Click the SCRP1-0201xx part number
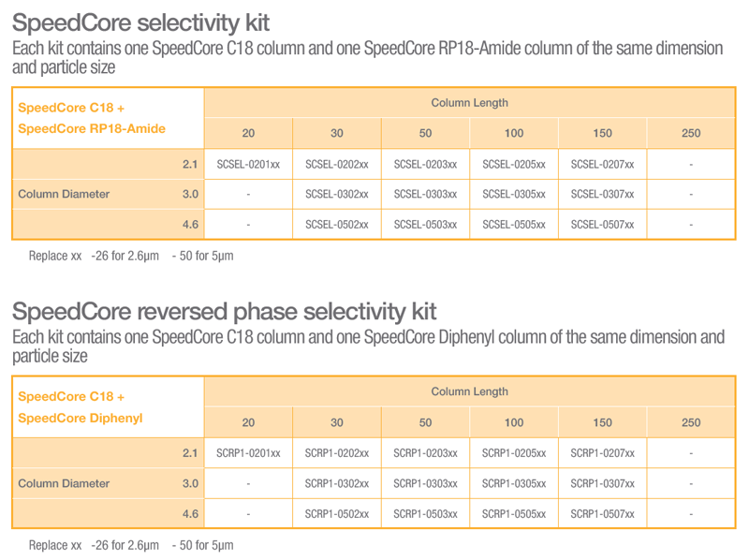 point(248,453)
